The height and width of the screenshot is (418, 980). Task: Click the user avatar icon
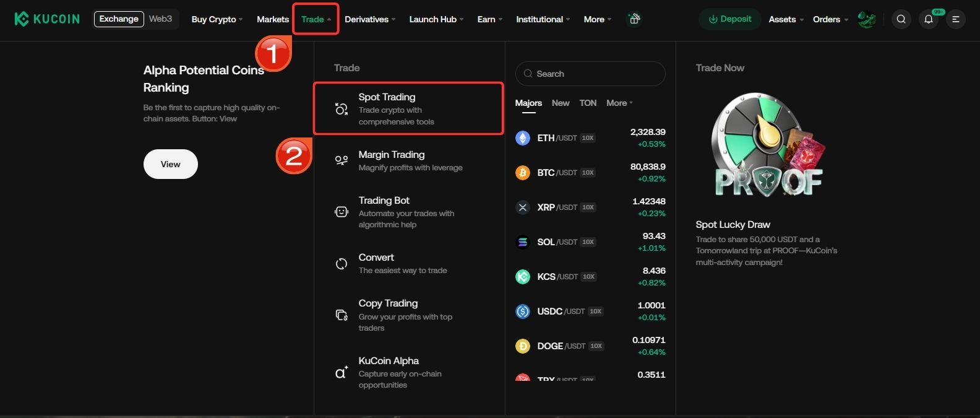[x=867, y=19]
